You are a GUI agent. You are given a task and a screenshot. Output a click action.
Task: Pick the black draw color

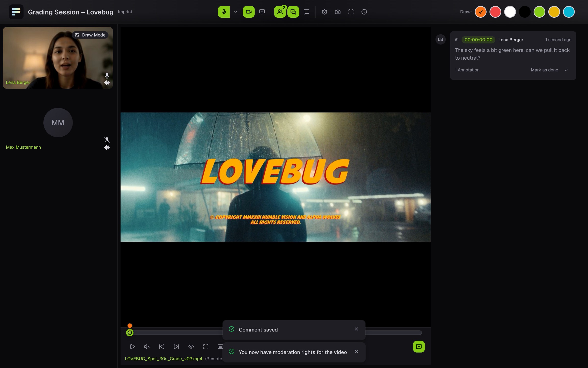click(525, 12)
